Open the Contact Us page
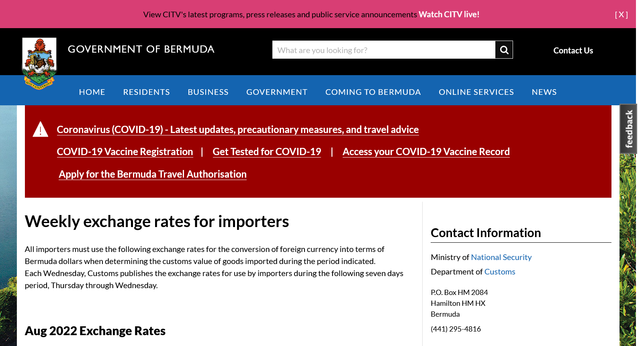This screenshot has width=644, height=346. point(573,51)
